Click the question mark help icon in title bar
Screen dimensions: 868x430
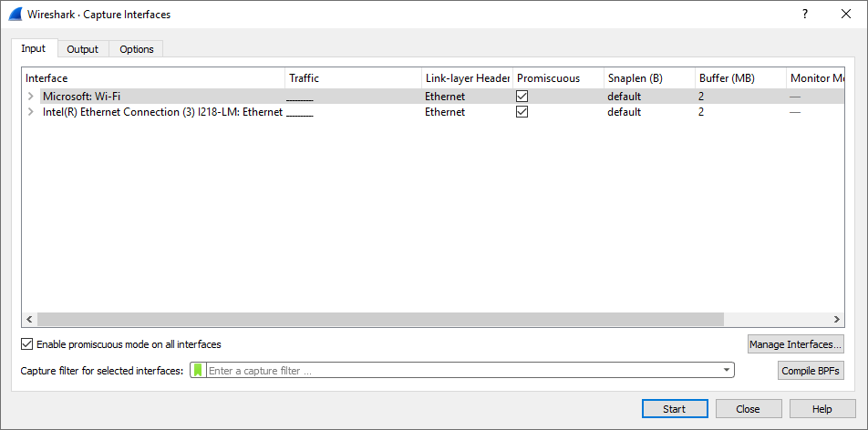pos(805,15)
